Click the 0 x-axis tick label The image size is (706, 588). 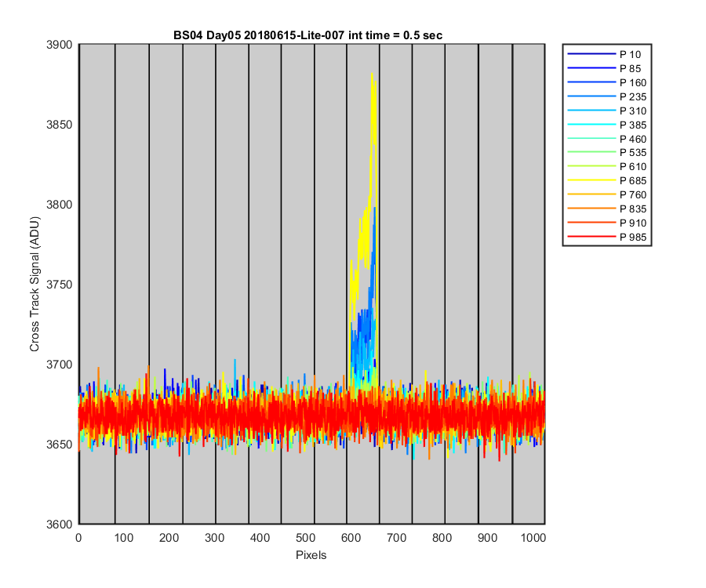point(78,538)
